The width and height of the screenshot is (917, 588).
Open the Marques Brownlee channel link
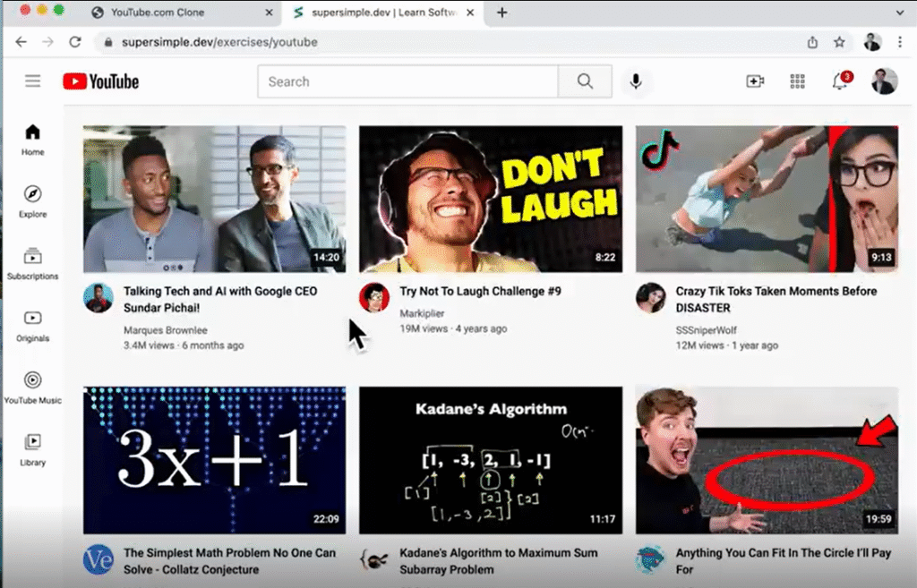(165, 330)
